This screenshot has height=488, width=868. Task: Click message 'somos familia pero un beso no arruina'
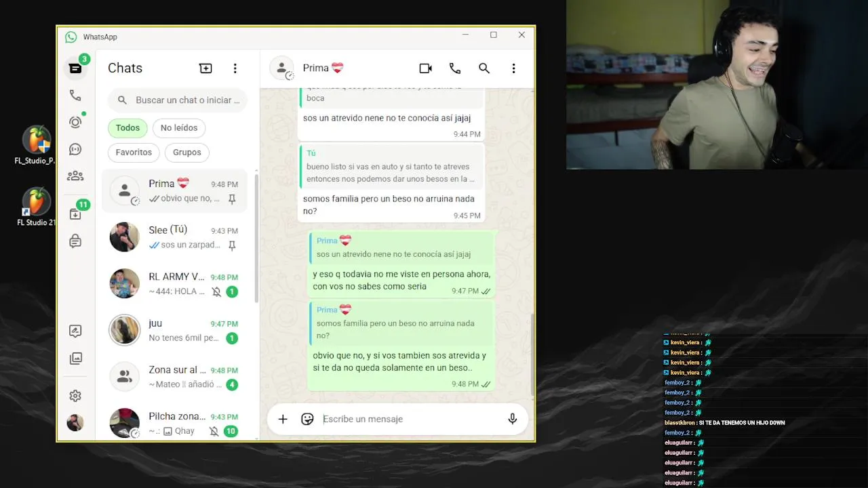click(389, 205)
